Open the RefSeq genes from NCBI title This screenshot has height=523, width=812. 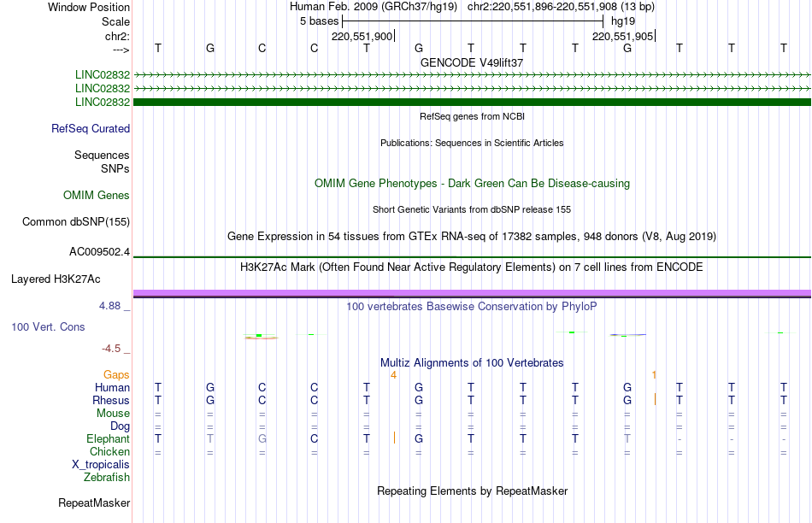click(472, 116)
